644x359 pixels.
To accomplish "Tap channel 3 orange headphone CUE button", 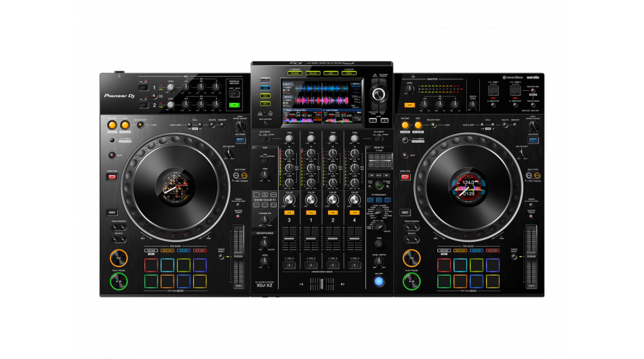I will [x=289, y=213].
